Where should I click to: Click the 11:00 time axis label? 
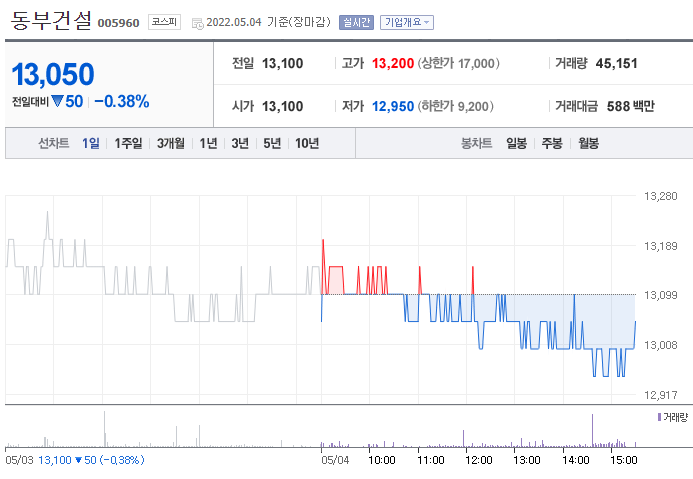pos(430,460)
